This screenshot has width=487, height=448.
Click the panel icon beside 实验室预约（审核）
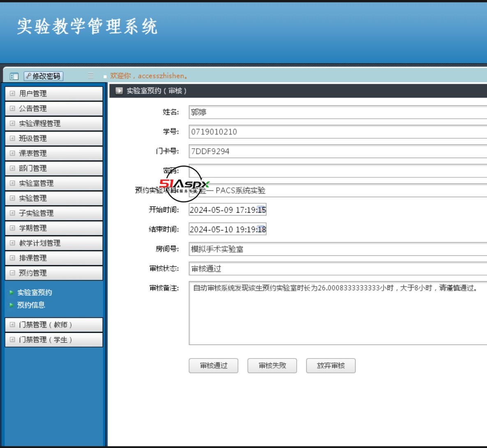[119, 91]
